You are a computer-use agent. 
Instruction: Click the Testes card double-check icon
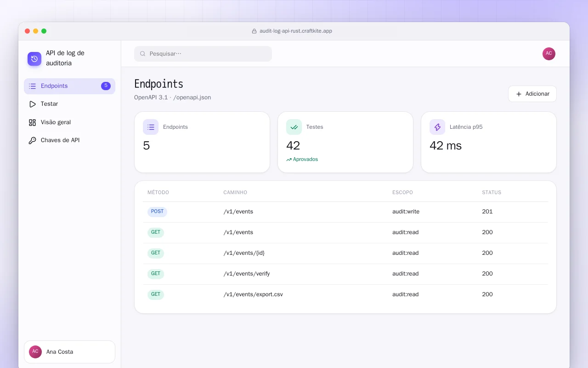(294, 127)
